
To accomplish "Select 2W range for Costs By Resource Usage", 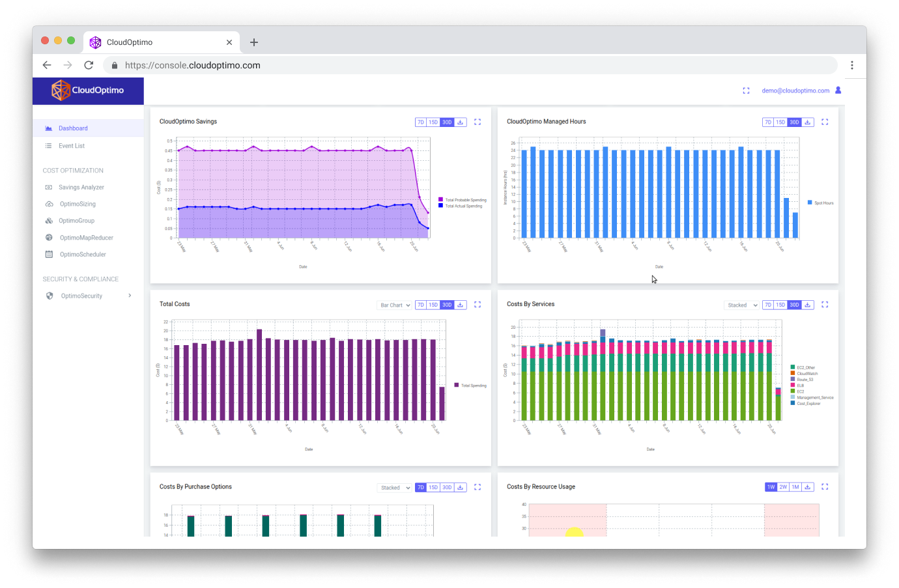I will click(783, 487).
